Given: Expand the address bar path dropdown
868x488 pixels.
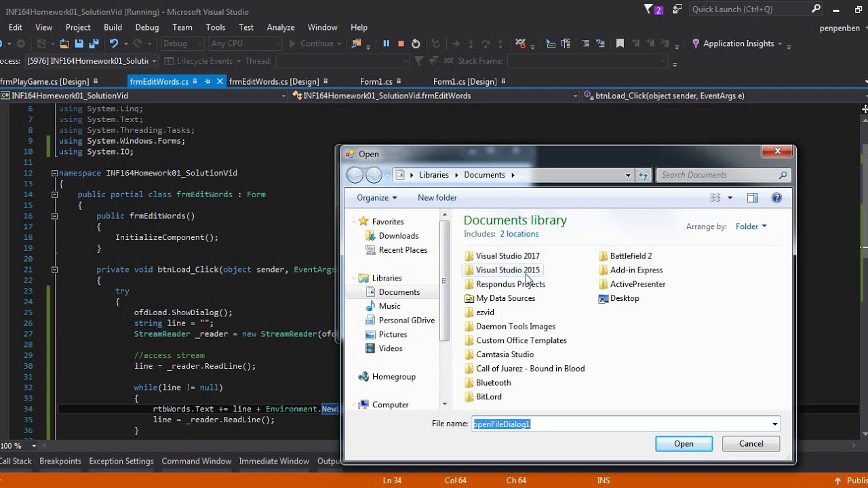Looking at the screenshot, I should (628, 175).
